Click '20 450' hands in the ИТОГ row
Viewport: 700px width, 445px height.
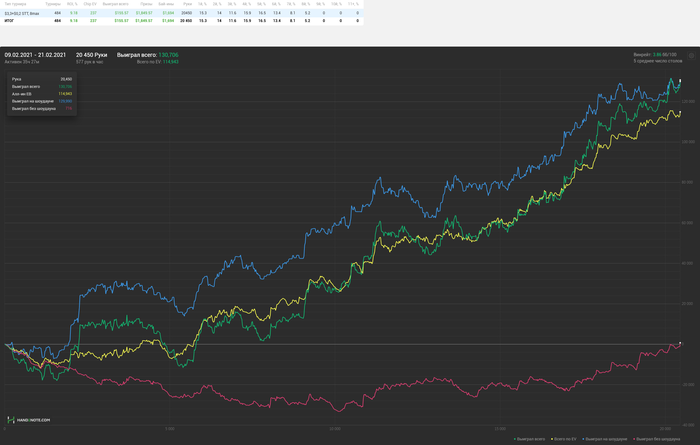pyautogui.click(x=186, y=21)
